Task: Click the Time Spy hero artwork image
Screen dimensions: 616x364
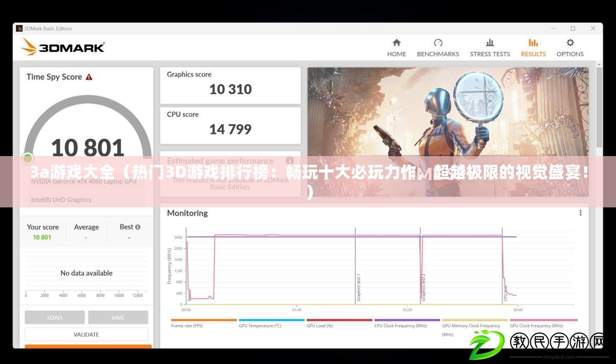Action: pos(448,131)
